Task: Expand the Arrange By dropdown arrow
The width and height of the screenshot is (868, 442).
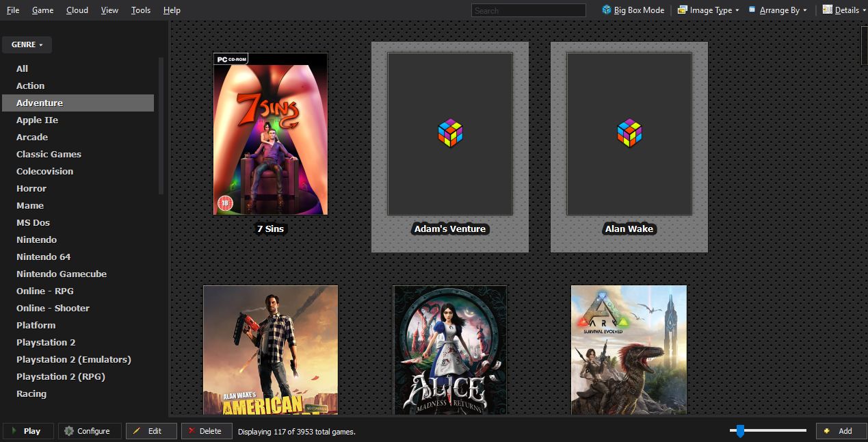Action: (805, 10)
